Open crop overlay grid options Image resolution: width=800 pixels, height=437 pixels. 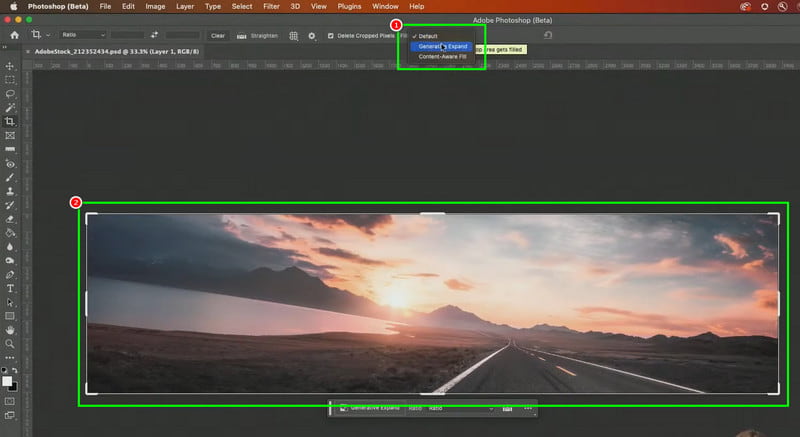[293, 36]
